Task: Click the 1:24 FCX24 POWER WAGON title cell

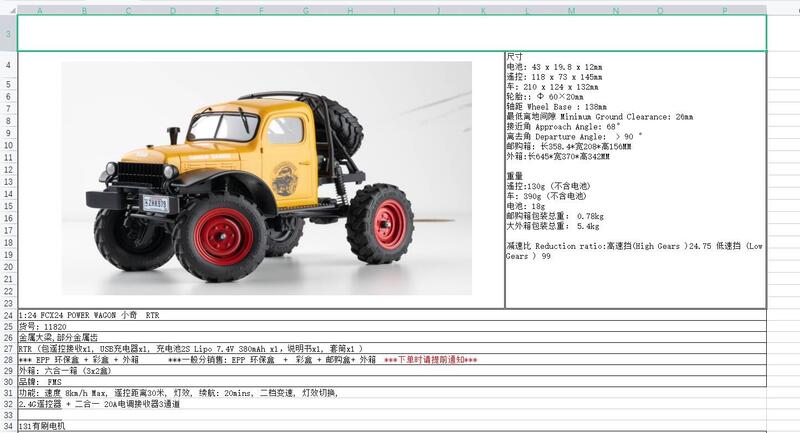Action: 89,314
